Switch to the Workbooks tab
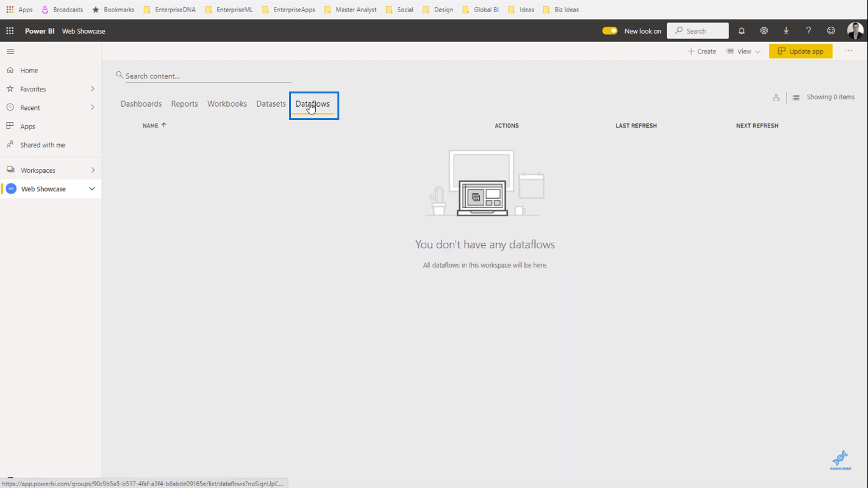This screenshot has width=868, height=488. (x=227, y=104)
